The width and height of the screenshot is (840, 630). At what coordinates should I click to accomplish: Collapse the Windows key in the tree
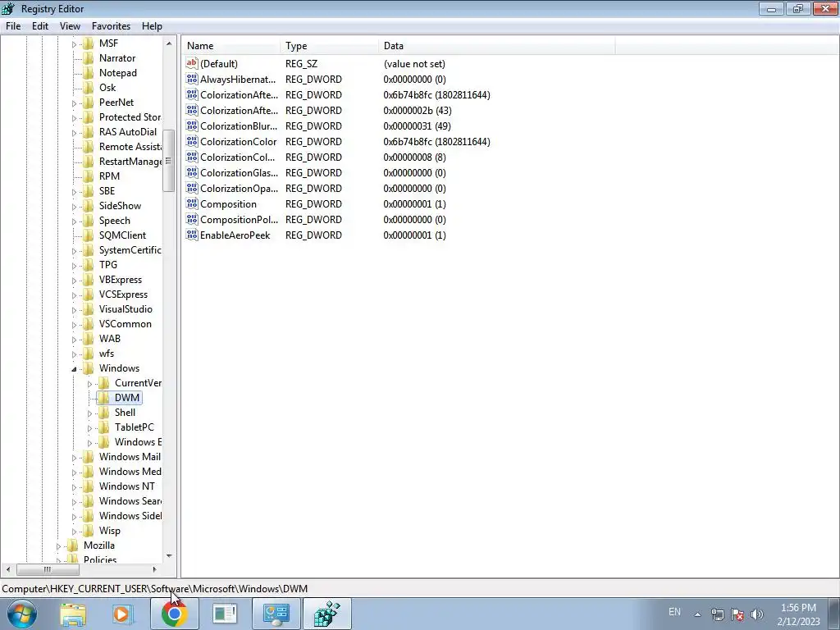(74, 368)
